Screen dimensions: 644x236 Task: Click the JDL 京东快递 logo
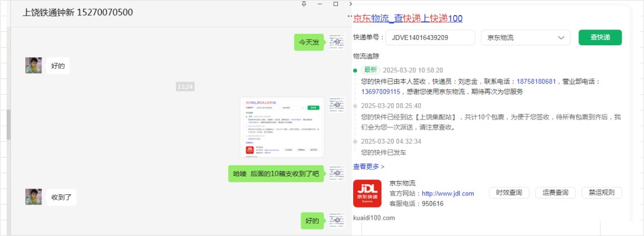367,193
